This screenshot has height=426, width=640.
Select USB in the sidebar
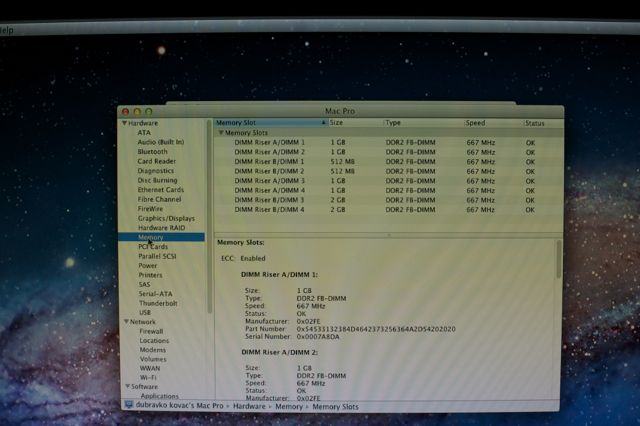point(145,313)
